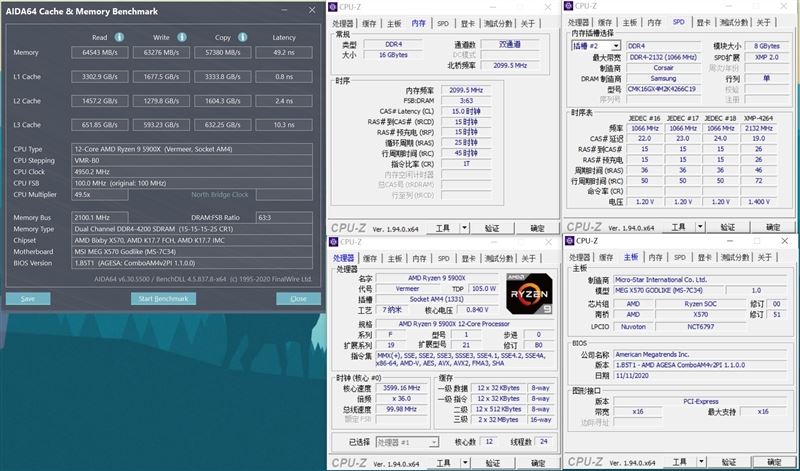Click the 核心速度 value 3599.16 MHz
The image size is (800, 471).
pyautogui.click(x=402, y=388)
